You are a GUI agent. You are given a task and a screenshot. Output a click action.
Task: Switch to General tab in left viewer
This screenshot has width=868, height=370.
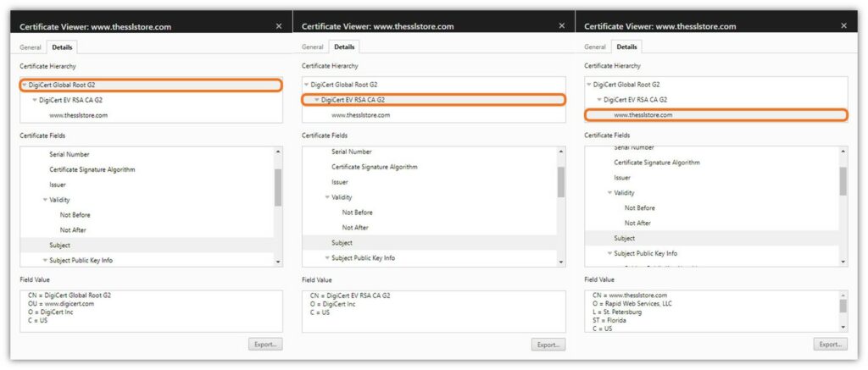(x=31, y=47)
